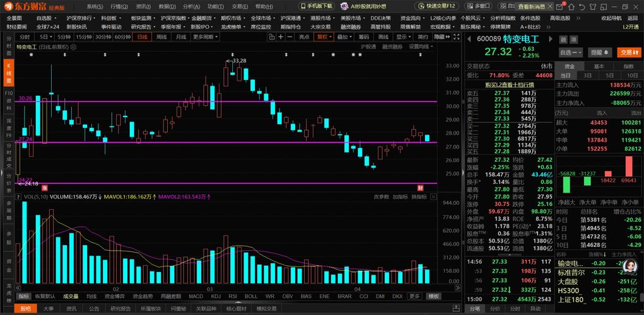Open volume indicator help question mark
This screenshot has width=644, height=315.
click(x=18, y=197)
